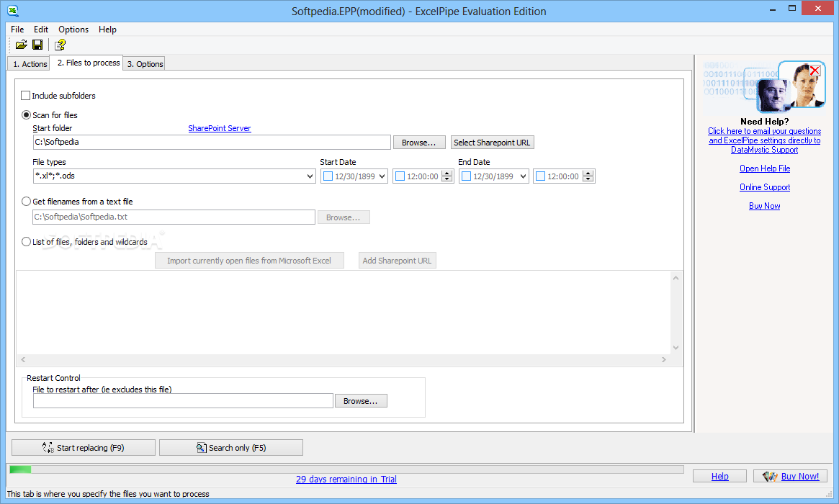Tick the Start Date time checkbox

(x=400, y=176)
